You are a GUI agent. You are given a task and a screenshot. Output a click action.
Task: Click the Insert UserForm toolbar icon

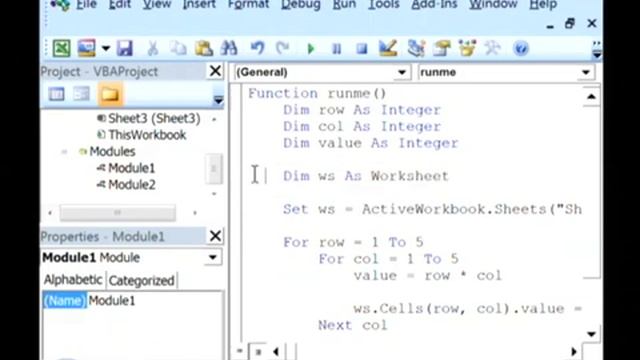(87, 49)
